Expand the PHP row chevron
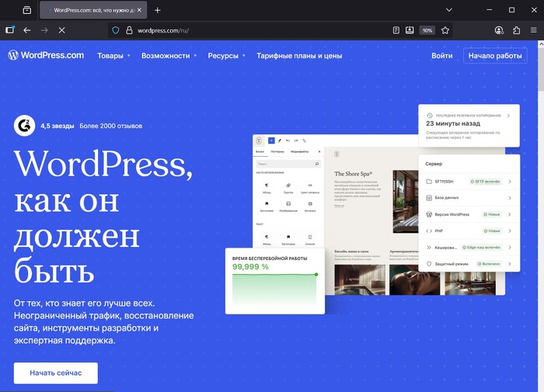The height and width of the screenshot is (392, 544). coord(510,231)
